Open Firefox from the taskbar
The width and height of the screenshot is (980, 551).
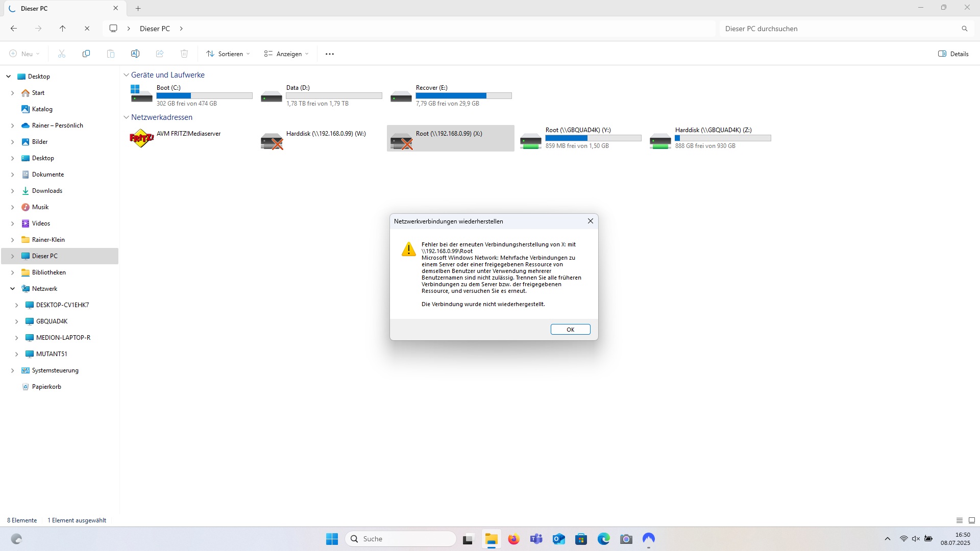click(x=513, y=539)
